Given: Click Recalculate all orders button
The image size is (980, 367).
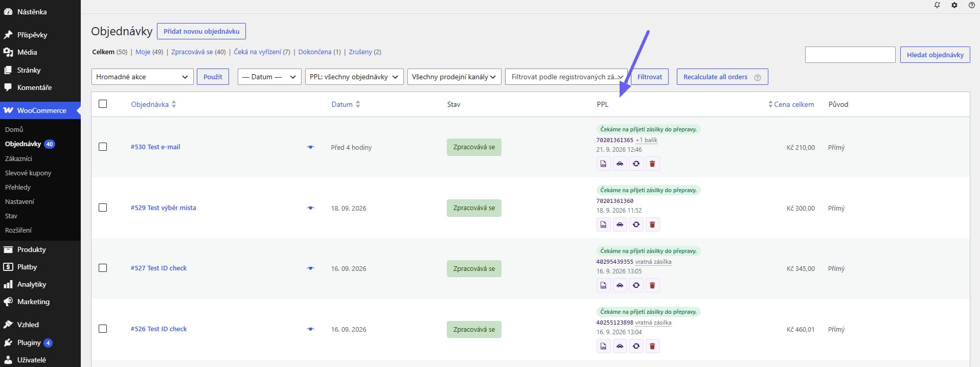Looking at the screenshot, I should coord(722,77).
